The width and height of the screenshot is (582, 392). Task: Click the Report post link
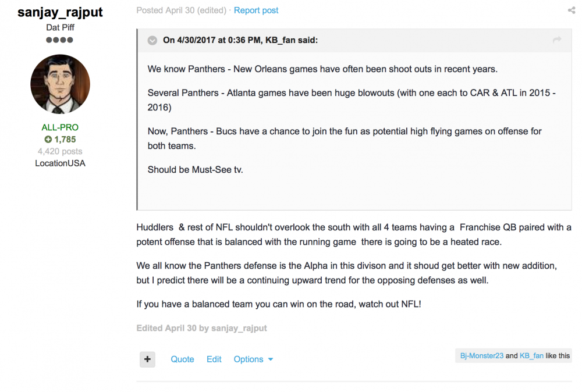[256, 10]
